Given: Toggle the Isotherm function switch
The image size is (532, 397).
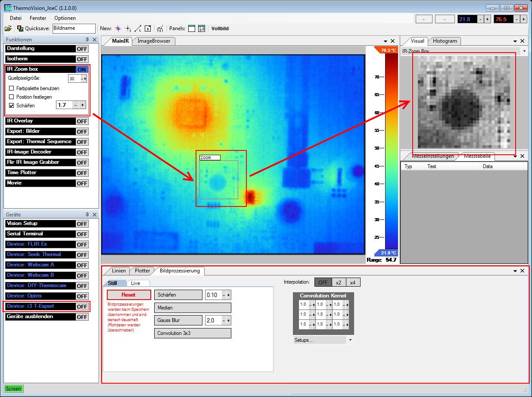Looking at the screenshot, I should click(82, 59).
